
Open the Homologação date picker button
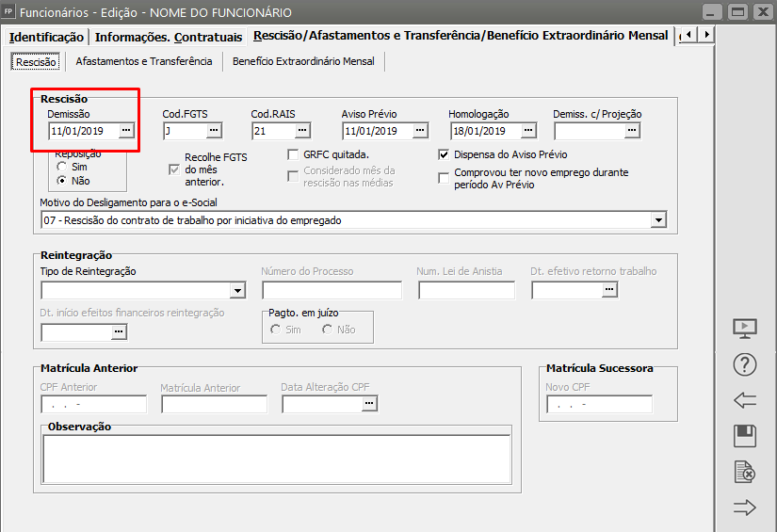[x=528, y=131]
